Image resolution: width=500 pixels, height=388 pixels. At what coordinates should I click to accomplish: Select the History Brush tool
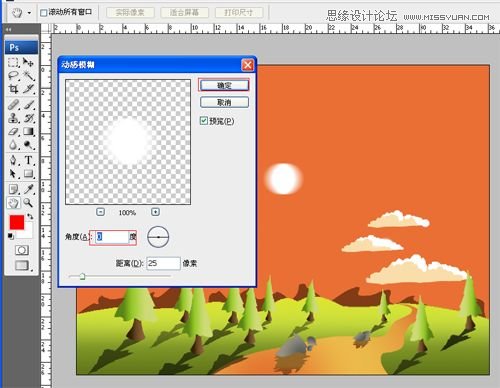pos(28,118)
